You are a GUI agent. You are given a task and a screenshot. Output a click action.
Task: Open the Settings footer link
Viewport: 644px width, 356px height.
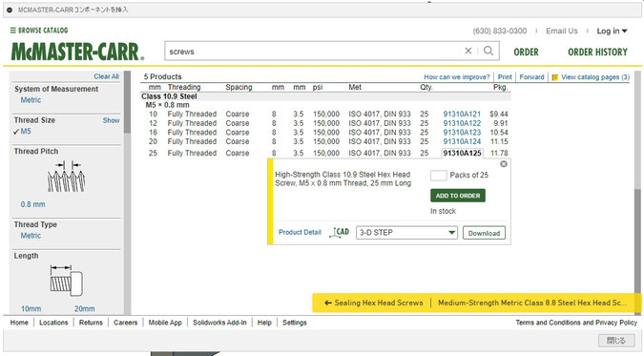coord(295,323)
